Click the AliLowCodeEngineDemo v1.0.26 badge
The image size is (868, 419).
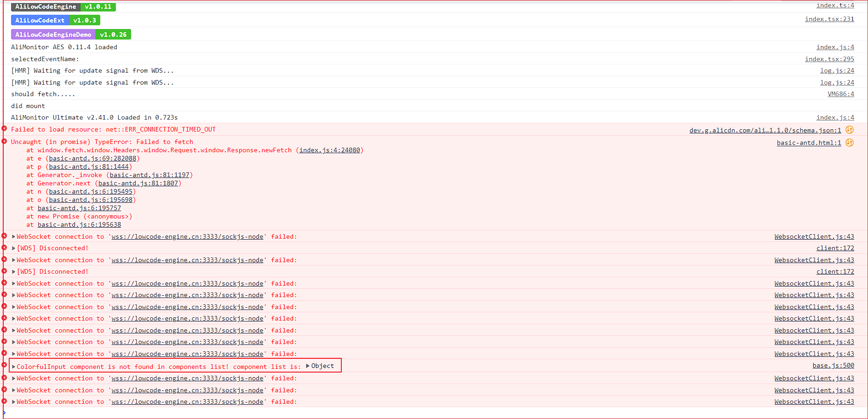click(70, 34)
